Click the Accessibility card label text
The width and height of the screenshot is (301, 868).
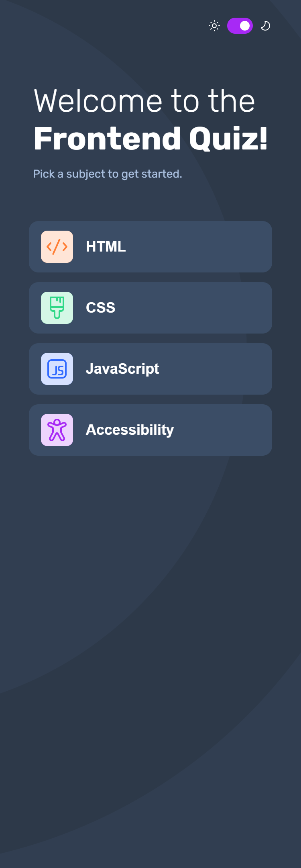point(130,430)
